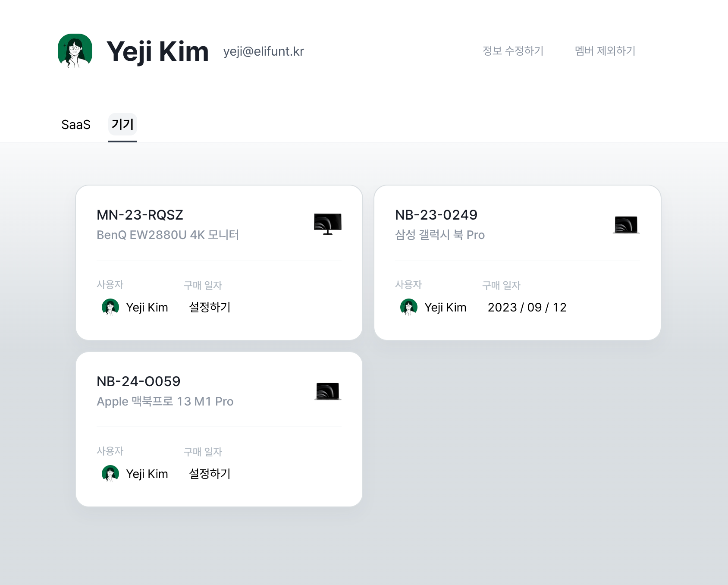Click the yeji@elifunt.kr email address
The width and height of the screenshot is (728, 585).
(x=264, y=51)
